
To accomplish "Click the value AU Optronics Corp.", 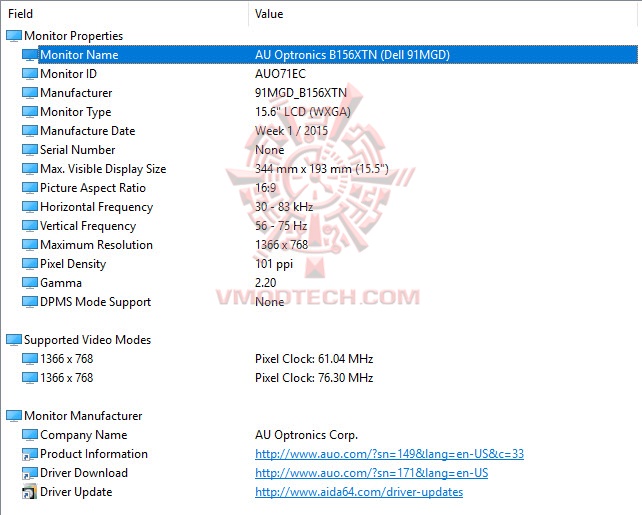I will 307,435.
